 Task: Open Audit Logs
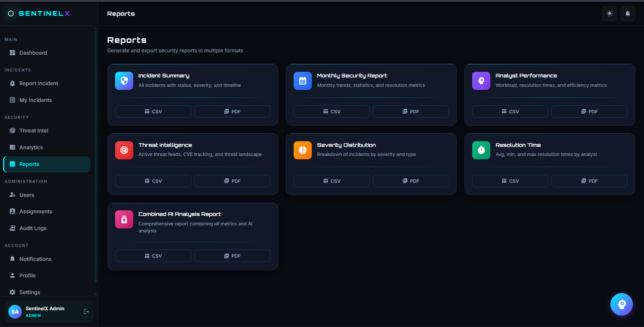pyautogui.click(x=47, y=228)
